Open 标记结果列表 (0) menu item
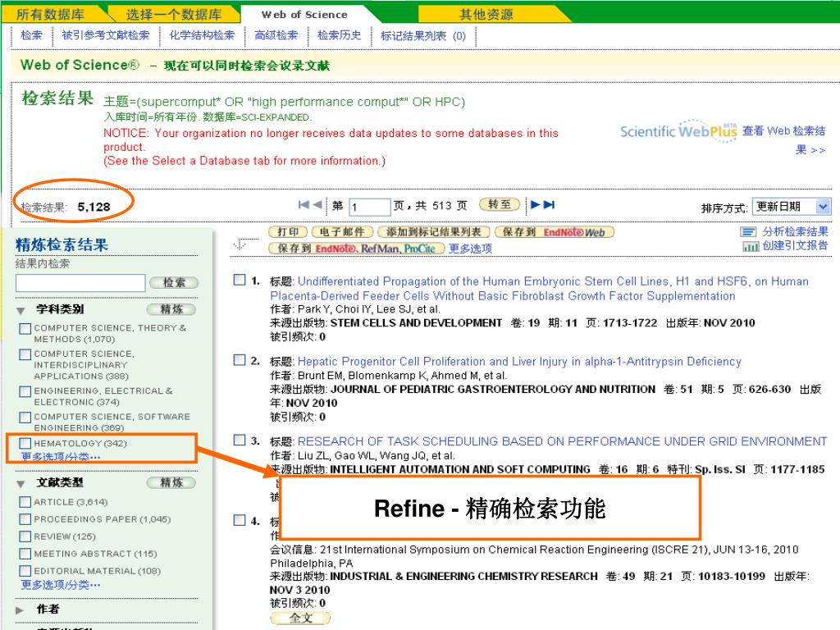This screenshot has width=840, height=630. point(423,36)
